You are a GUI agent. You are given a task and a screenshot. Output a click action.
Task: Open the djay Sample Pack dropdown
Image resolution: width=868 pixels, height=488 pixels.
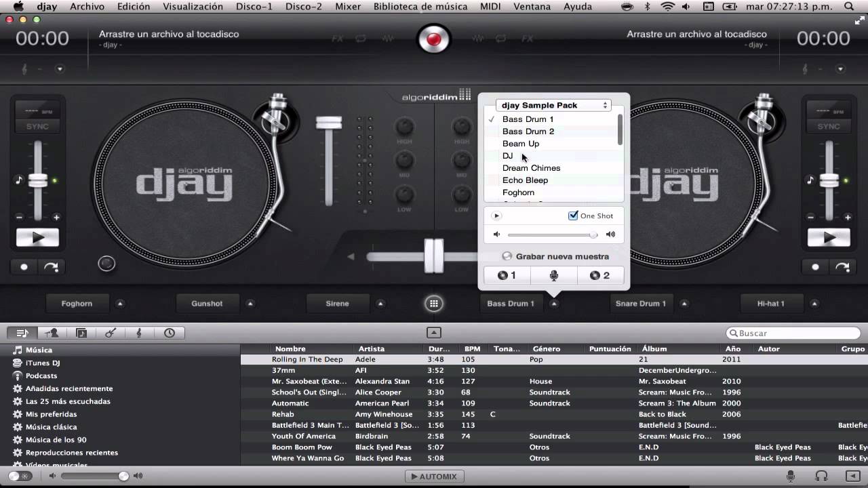click(553, 105)
